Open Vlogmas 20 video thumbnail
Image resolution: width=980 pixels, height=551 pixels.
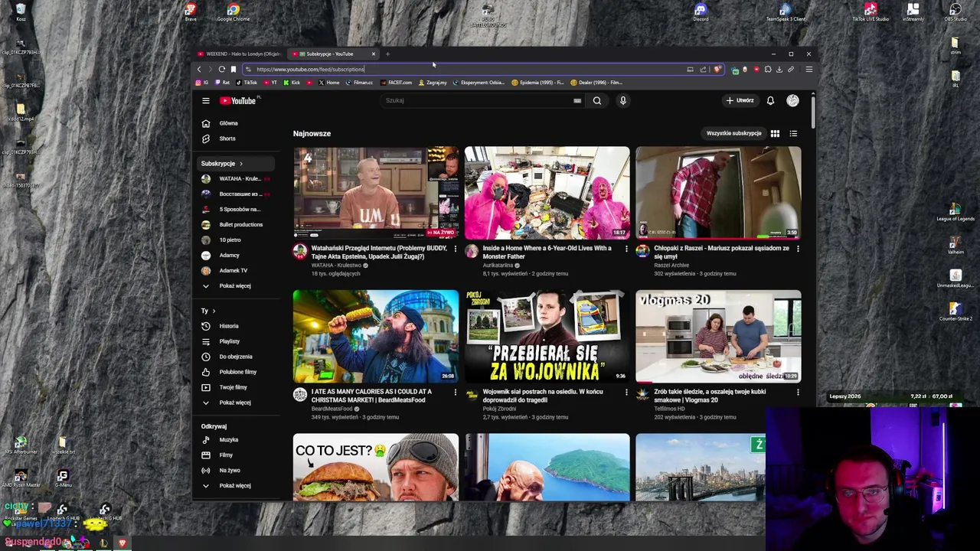(718, 336)
